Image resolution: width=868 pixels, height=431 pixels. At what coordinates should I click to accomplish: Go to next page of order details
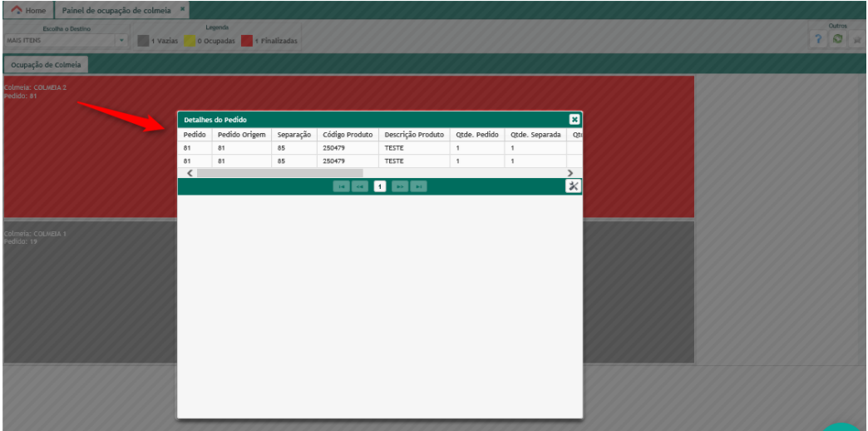point(400,186)
